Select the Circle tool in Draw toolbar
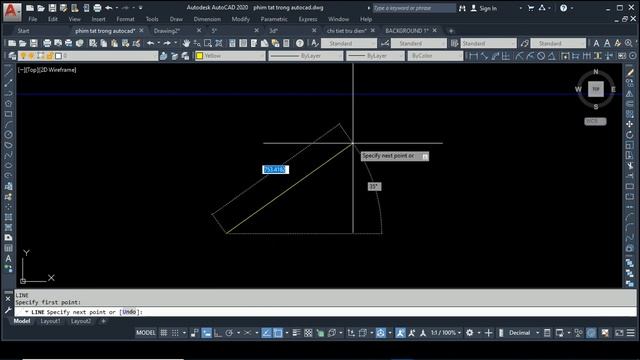Screen dimensions: 640x360 pos(8,135)
